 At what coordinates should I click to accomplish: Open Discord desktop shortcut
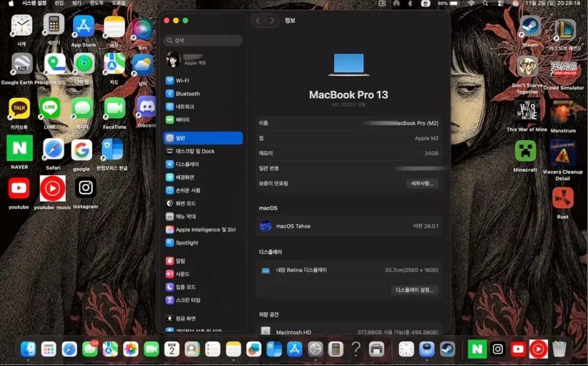(x=147, y=112)
